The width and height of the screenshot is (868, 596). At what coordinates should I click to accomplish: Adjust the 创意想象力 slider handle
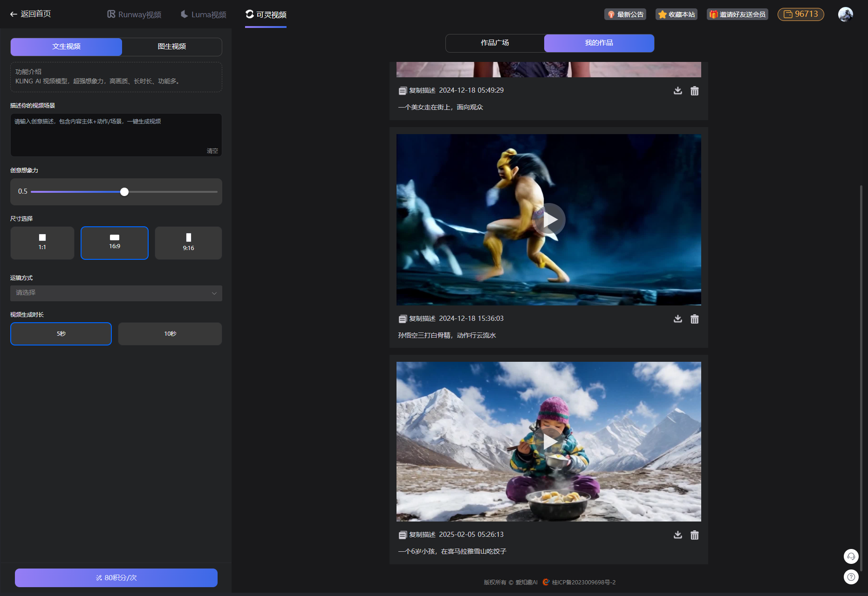tap(124, 192)
